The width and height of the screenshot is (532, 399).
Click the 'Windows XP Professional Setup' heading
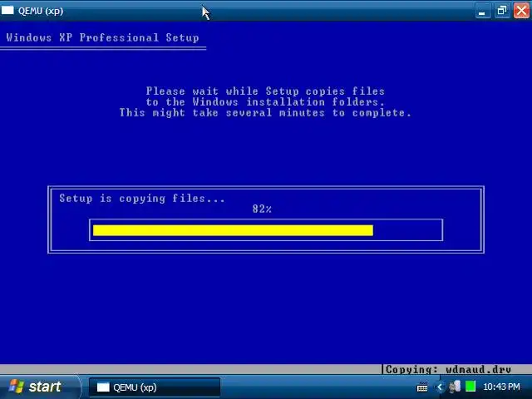click(x=102, y=37)
